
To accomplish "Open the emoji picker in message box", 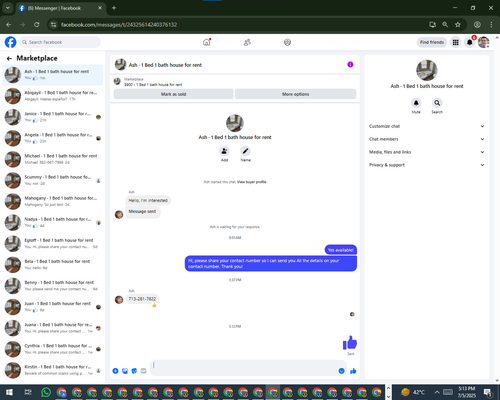I will pyautogui.click(x=341, y=371).
